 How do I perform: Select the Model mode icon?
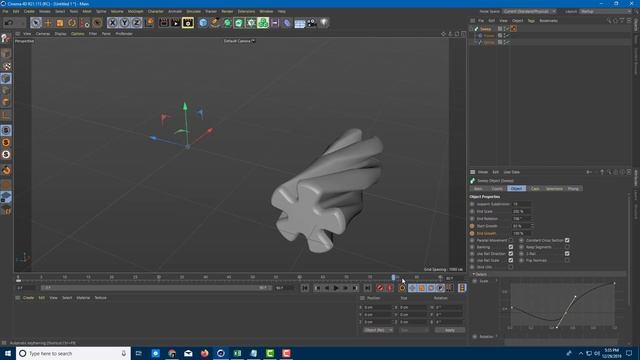click(x=6, y=53)
